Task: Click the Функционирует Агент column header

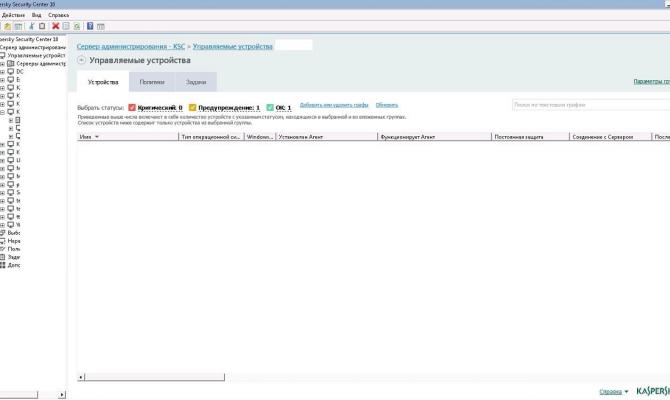Action: (x=435, y=137)
